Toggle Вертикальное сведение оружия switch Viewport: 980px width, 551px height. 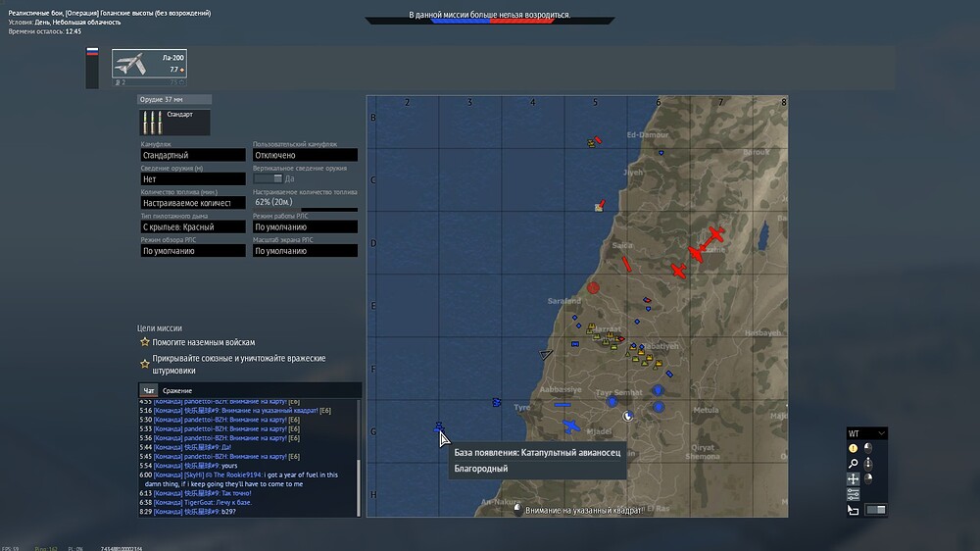point(269,178)
